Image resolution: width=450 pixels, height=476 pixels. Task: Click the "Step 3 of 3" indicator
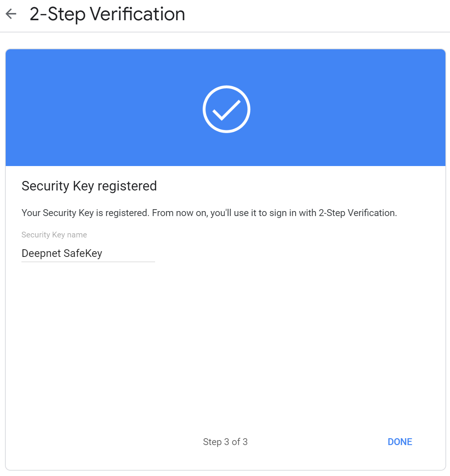click(x=225, y=442)
